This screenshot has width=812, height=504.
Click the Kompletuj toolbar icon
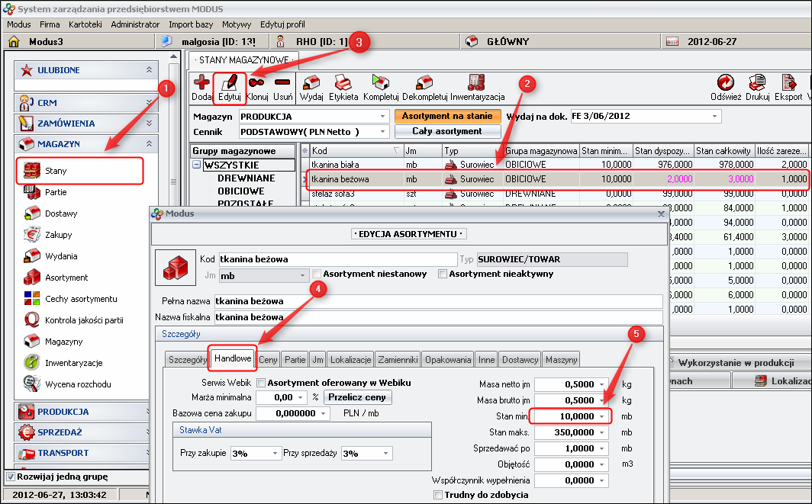point(381,82)
